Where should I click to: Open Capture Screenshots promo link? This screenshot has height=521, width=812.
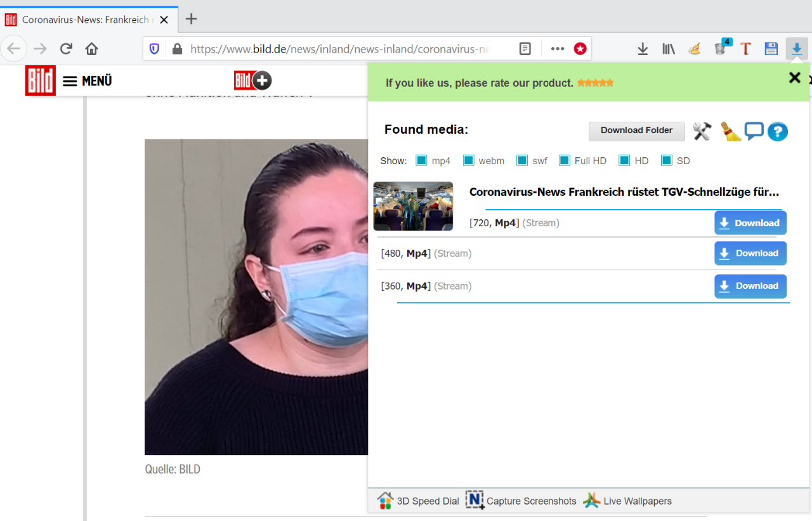coord(521,500)
